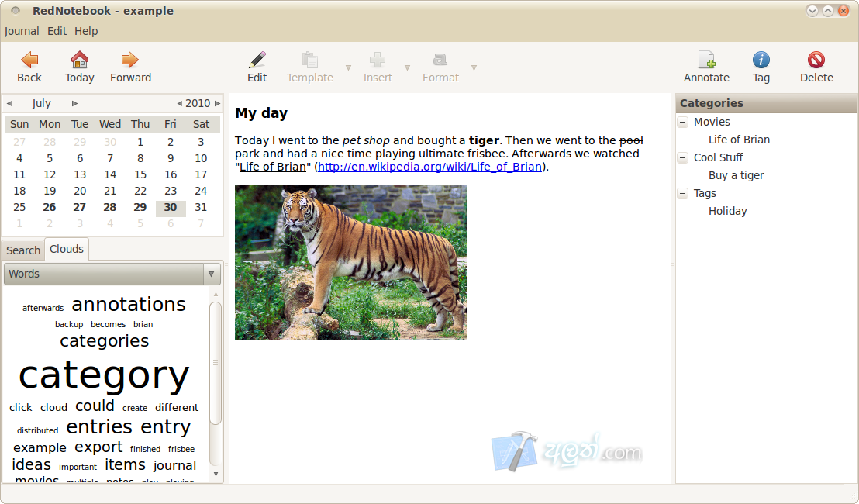
Task: Open the Help menu
Action: point(86,31)
